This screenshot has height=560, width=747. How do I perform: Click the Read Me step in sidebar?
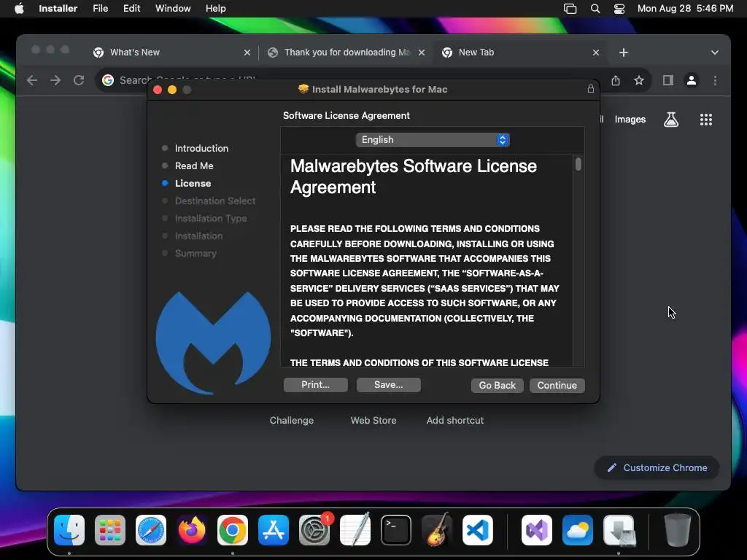194,166
